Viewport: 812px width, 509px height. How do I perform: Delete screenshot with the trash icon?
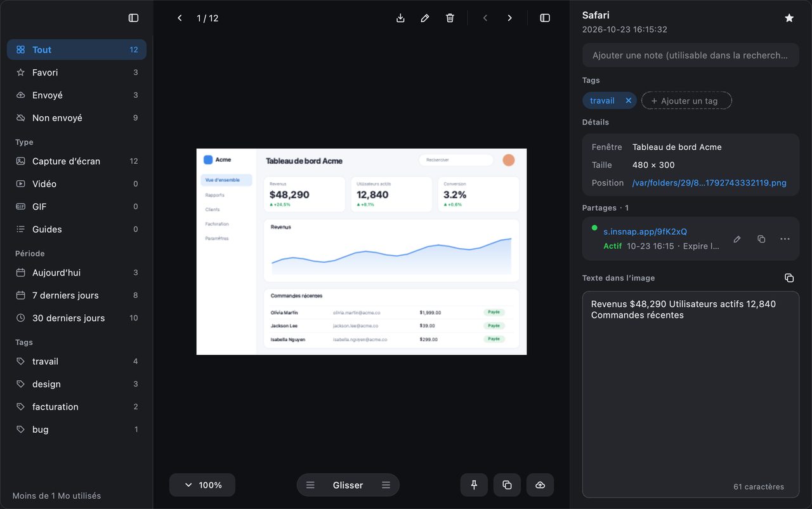pos(450,18)
